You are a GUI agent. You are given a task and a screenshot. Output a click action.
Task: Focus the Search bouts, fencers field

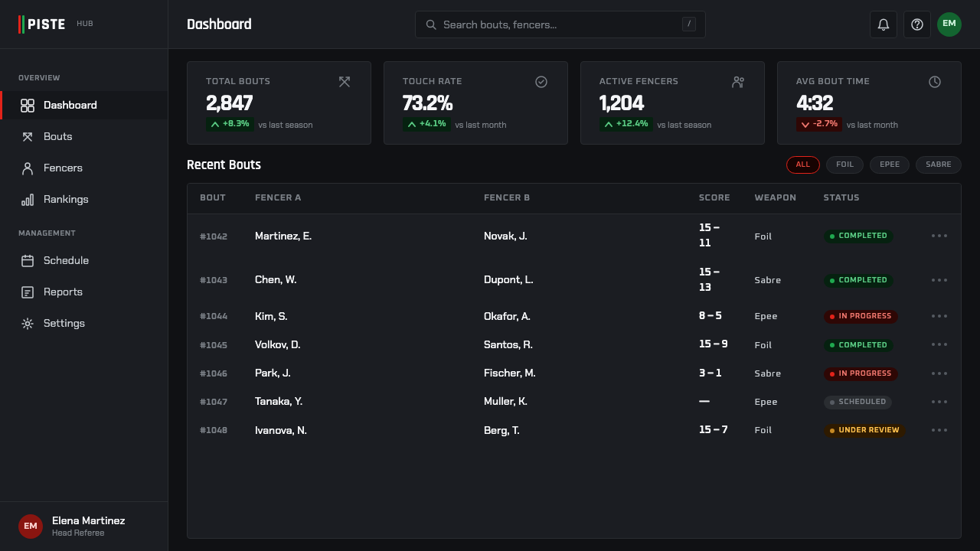click(x=560, y=24)
